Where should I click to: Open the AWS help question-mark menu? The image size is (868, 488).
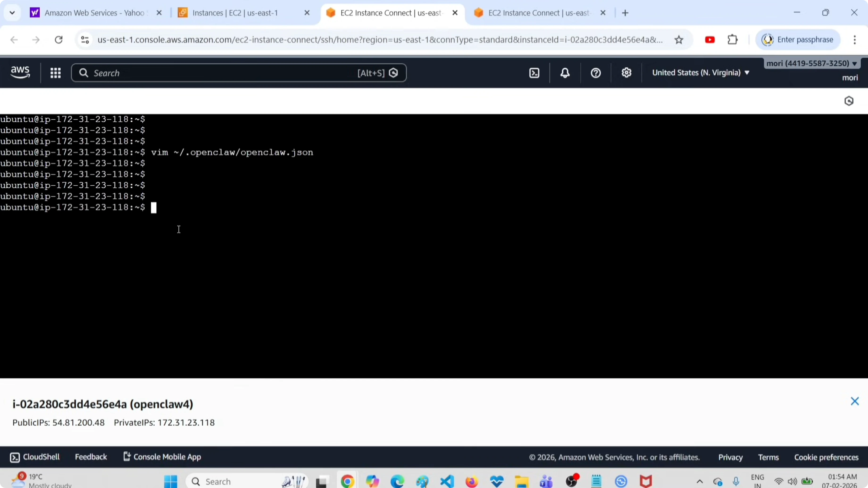pyautogui.click(x=596, y=73)
